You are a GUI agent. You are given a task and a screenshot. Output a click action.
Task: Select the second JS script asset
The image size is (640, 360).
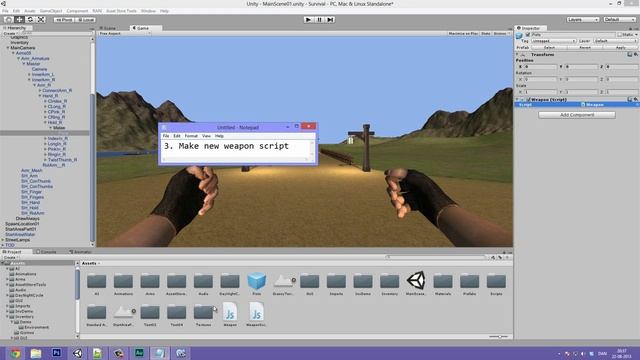256,315
